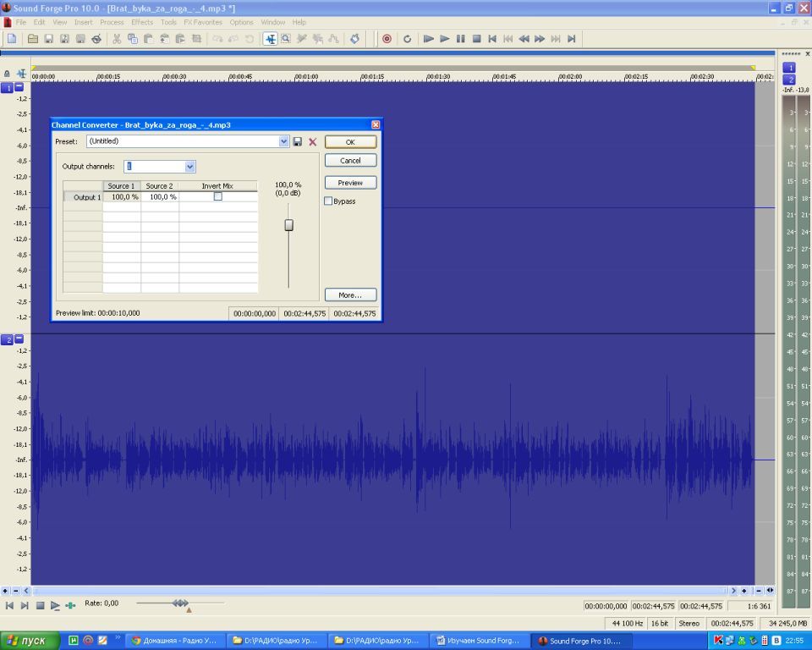Enable the Bypass checkbox

pos(328,201)
